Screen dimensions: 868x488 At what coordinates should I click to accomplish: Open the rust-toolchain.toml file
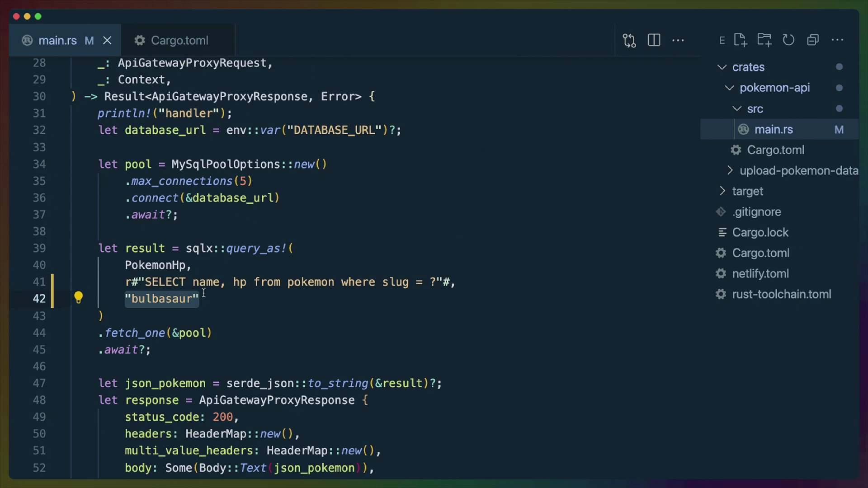782,295
